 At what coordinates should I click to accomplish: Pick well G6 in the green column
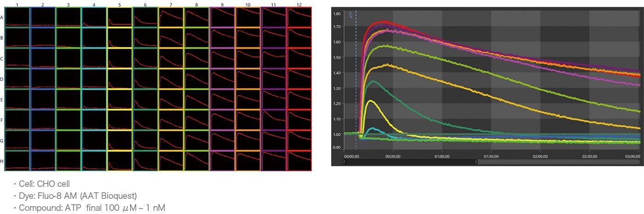pos(145,140)
